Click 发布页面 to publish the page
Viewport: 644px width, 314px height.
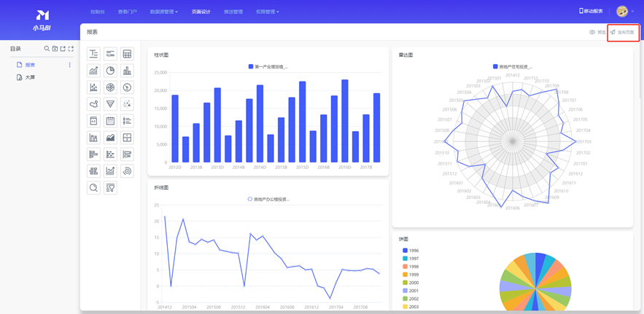point(622,32)
